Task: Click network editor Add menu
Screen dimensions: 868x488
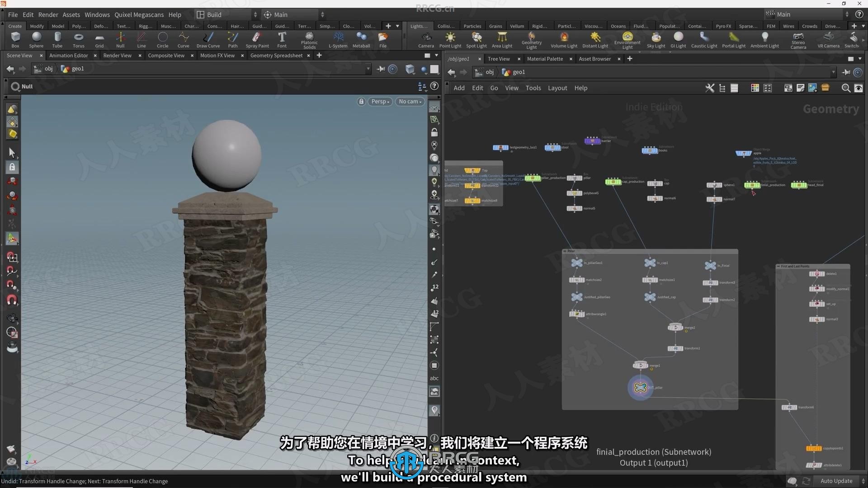Action: (x=459, y=88)
